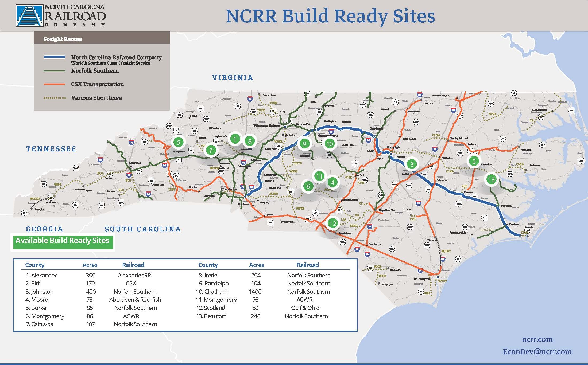Viewport: 588px width, 365px height.
Task: Click the Charlotte city label on map
Action: coord(229,189)
